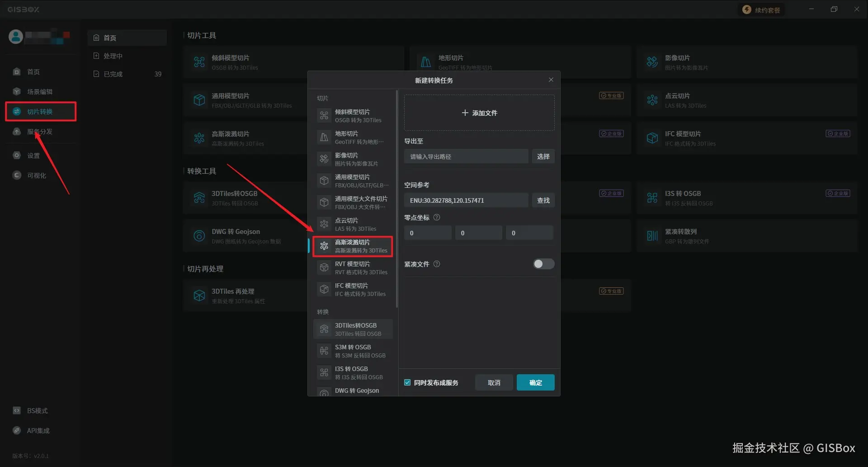Select I3S 转 OSGB in dialog list
The width and height of the screenshot is (868, 467).
[353, 373]
